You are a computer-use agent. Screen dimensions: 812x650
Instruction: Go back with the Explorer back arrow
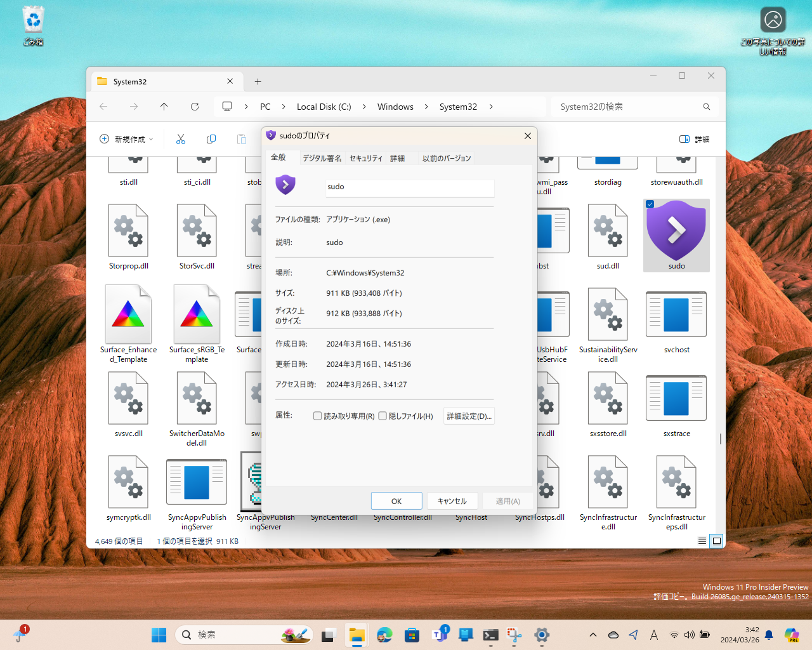pyautogui.click(x=103, y=107)
